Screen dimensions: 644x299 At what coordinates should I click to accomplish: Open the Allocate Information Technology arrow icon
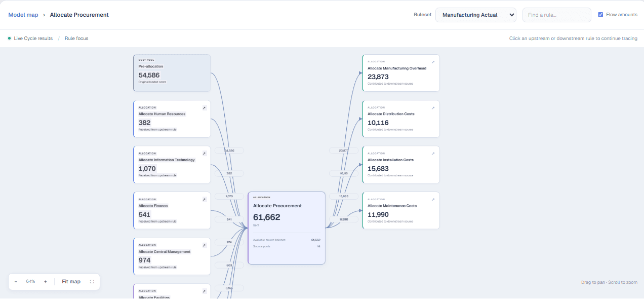[205, 154]
